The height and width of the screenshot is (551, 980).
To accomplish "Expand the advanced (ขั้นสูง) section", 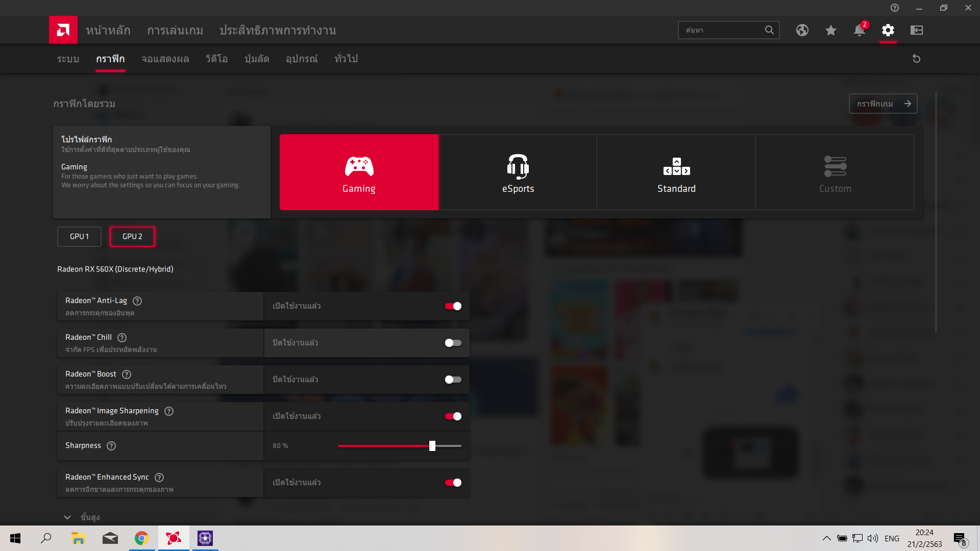I will click(82, 517).
